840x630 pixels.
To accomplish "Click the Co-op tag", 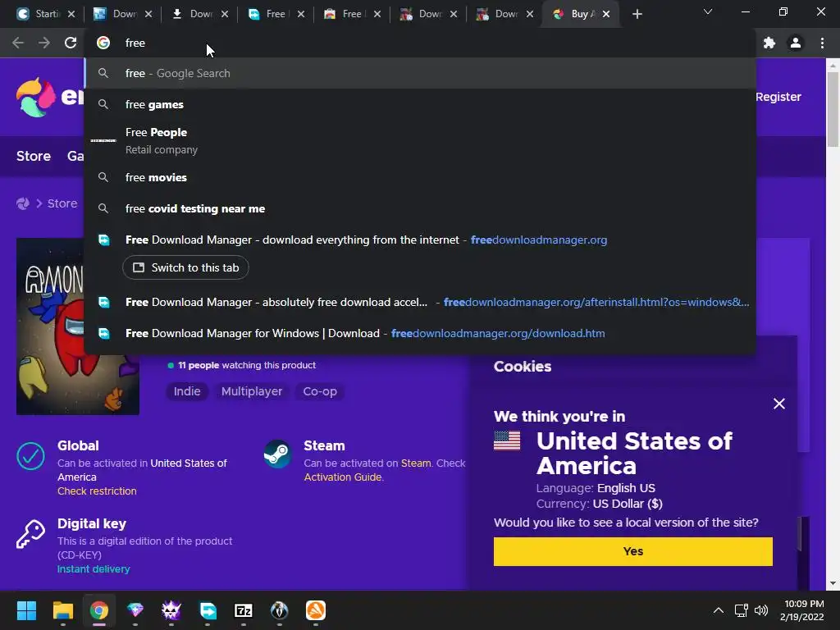I will coord(320,391).
